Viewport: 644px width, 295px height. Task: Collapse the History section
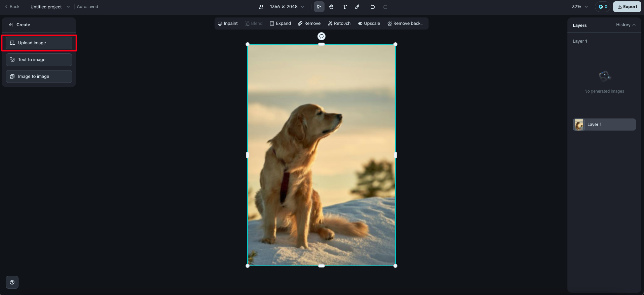(626, 25)
